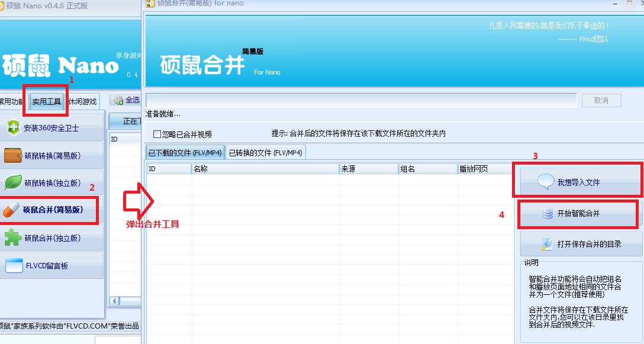This screenshot has height=344, width=644.
Task: Click the progress bar field beside 取消
Action: tap(361, 100)
